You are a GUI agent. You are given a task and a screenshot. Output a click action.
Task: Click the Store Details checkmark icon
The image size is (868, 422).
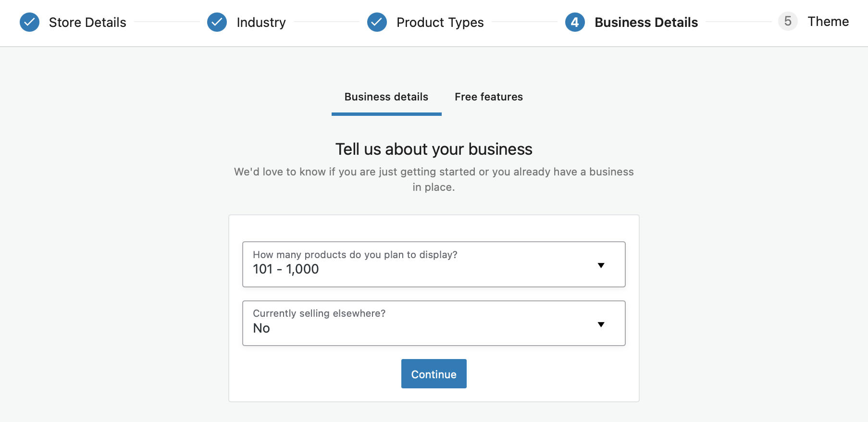tap(29, 22)
